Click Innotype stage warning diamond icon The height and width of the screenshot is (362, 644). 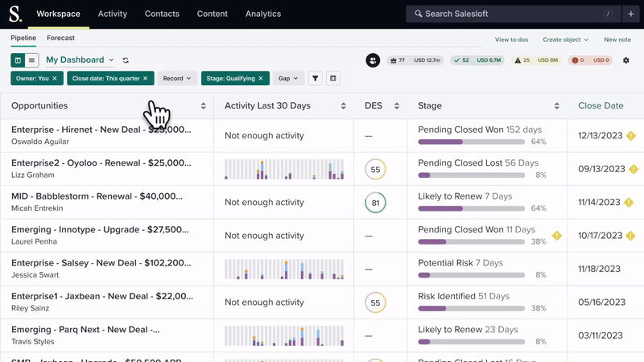tap(557, 236)
